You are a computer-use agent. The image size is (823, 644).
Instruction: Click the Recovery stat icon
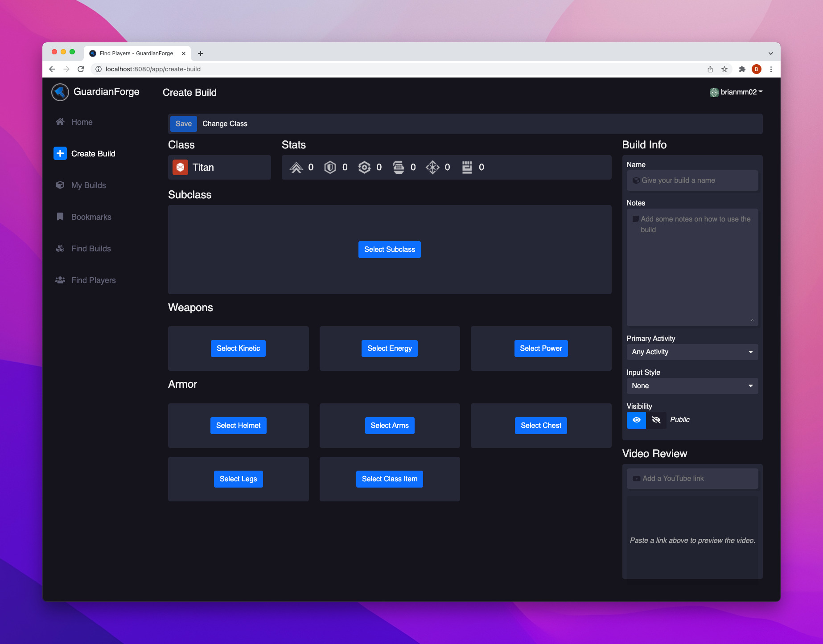click(364, 167)
